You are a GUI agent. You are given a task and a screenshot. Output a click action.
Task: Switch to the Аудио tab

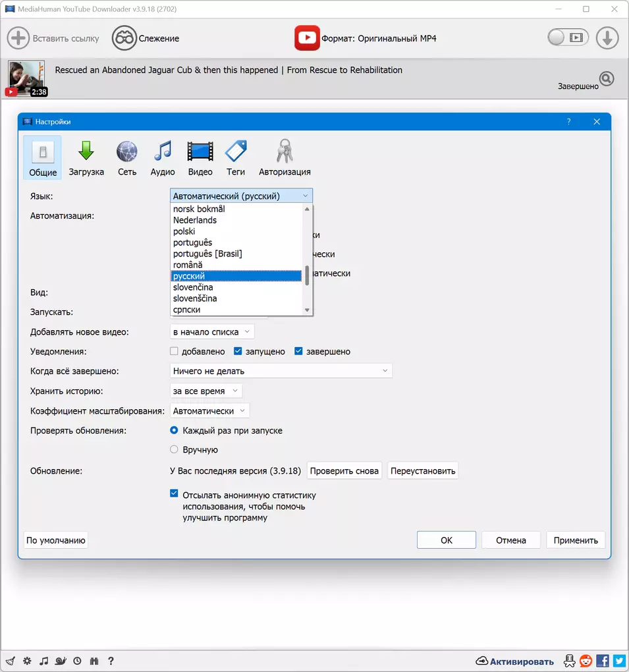click(163, 157)
